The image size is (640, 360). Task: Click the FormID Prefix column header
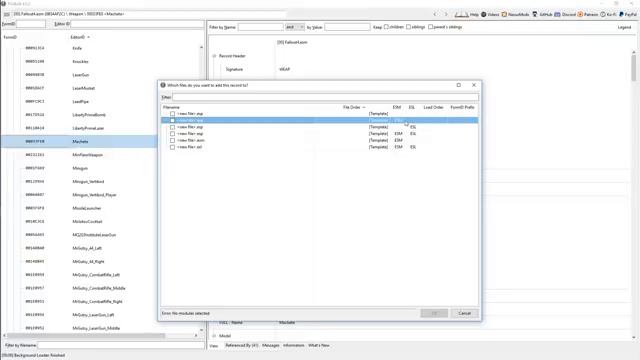pyautogui.click(x=462, y=107)
